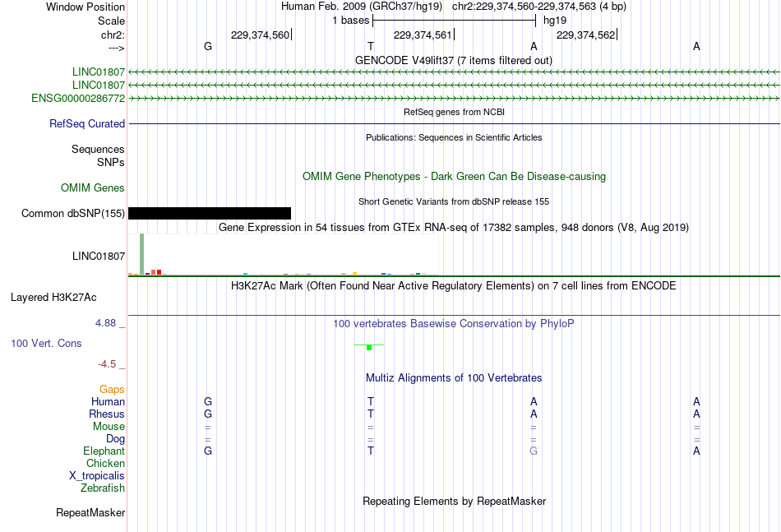
Task: Click the 229,374,562 position marker
Action: click(587, 35)
